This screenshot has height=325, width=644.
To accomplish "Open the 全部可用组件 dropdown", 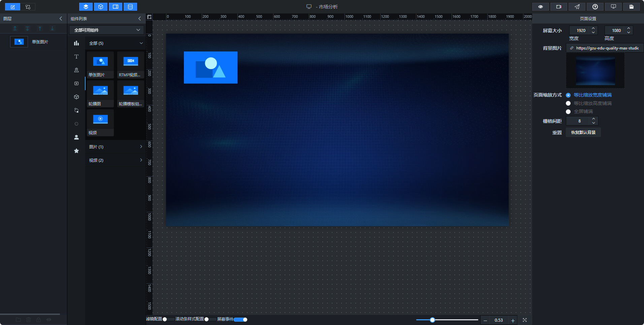I will (107, 30).
